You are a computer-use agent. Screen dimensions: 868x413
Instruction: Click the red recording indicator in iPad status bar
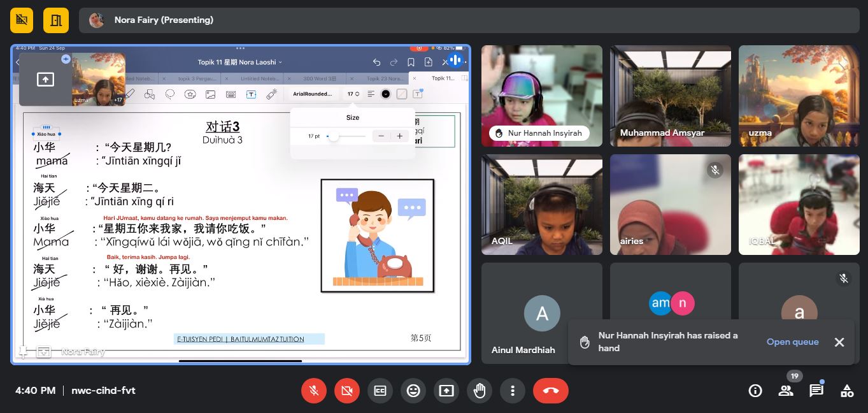tap(418, 48)
